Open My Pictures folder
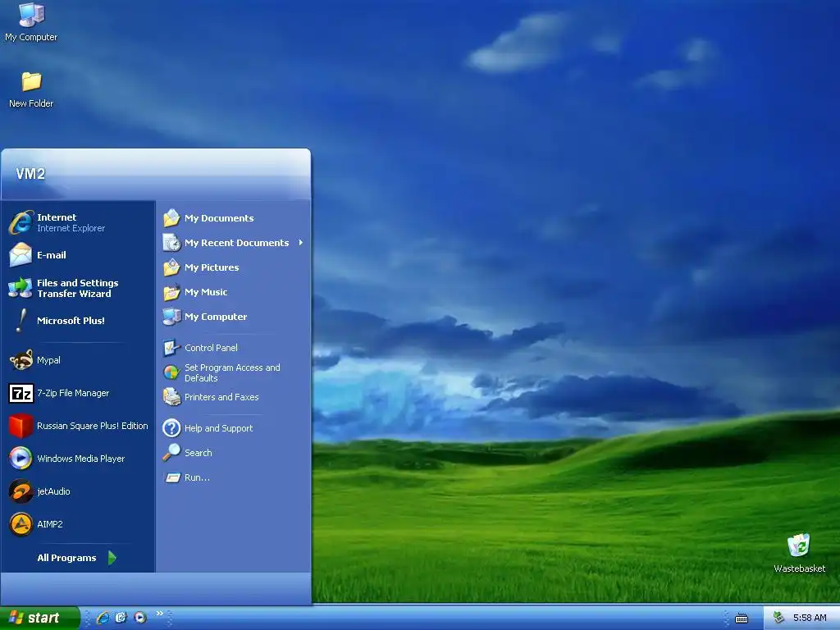 (x=234, y=267)
